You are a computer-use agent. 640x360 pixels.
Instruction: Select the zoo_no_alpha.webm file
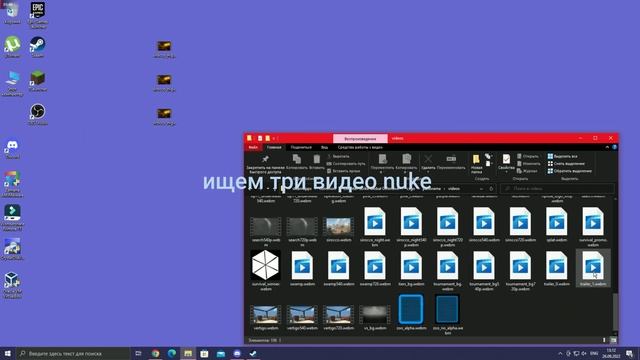[447, 313]
